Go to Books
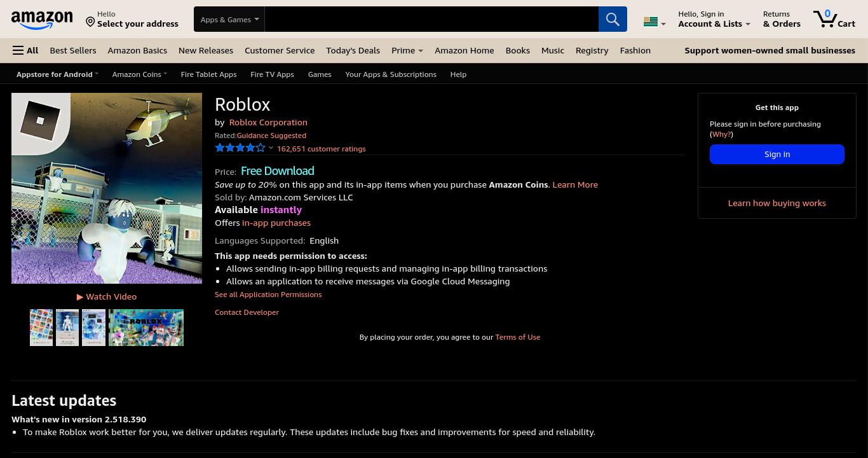The height and width of the screenshot is (458, 868). [518, 50]
